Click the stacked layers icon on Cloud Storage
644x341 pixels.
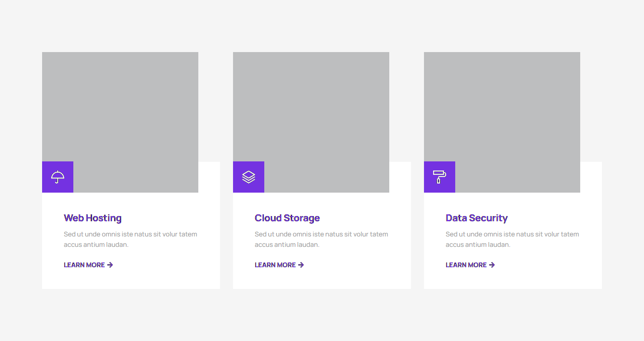point(249,177)
